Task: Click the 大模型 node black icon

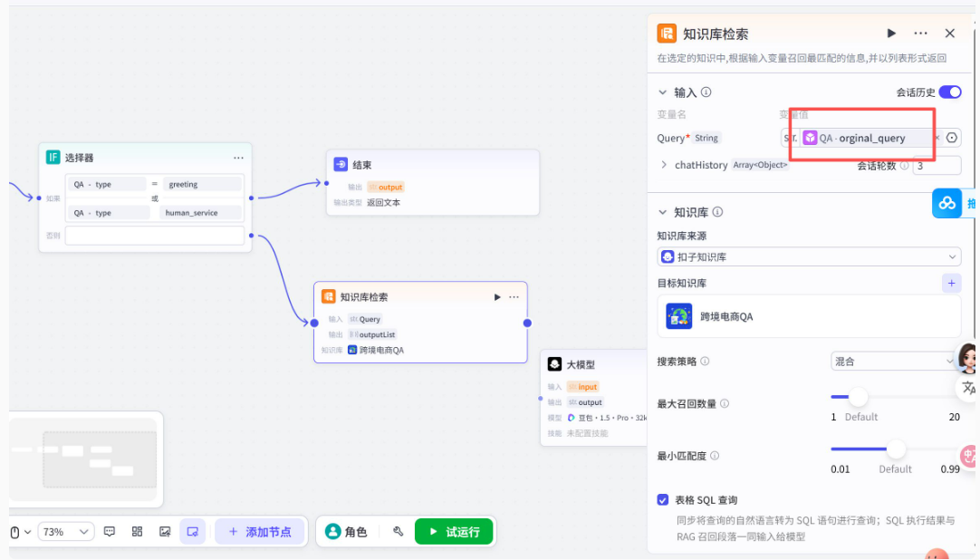Action: 554,363
